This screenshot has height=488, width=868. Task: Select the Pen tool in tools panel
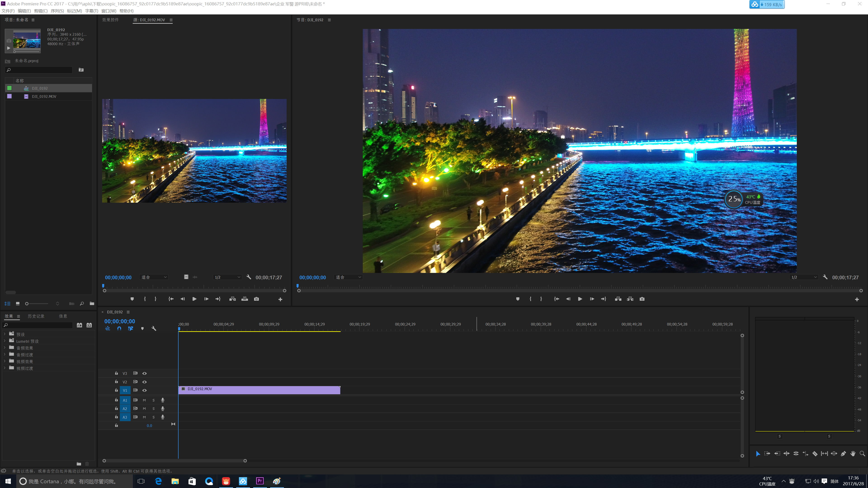click(x=843, y=454)
